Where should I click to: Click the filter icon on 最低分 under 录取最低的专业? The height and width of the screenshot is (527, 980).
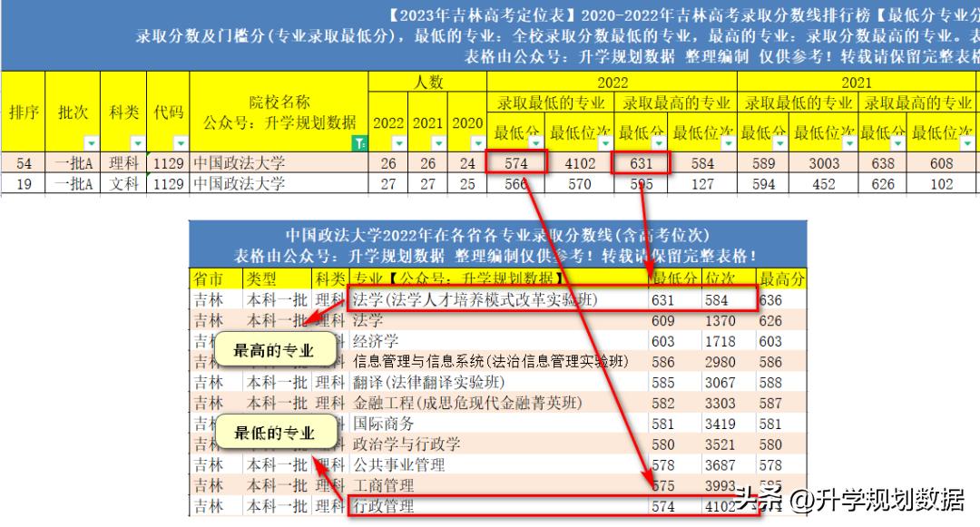(535, 142)
